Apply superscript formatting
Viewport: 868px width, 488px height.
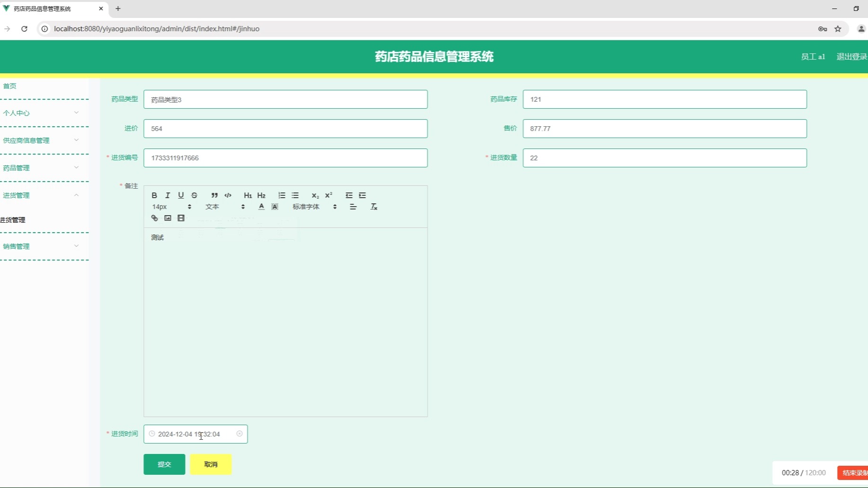click(328, 195)
